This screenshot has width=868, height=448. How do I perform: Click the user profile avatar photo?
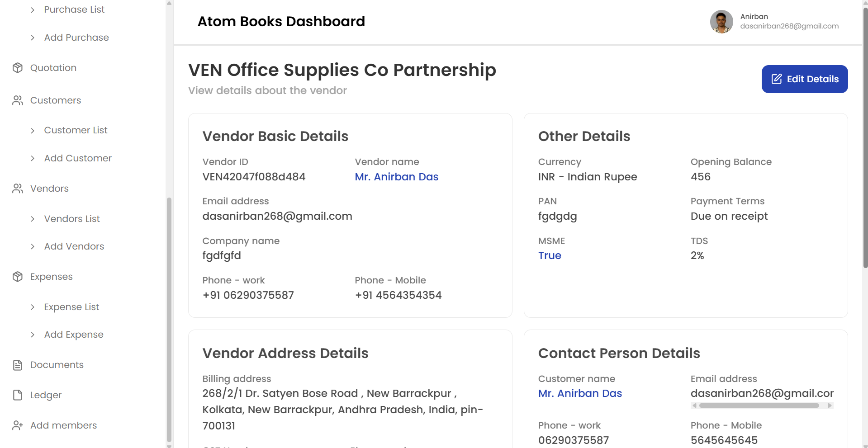[721, 22]
